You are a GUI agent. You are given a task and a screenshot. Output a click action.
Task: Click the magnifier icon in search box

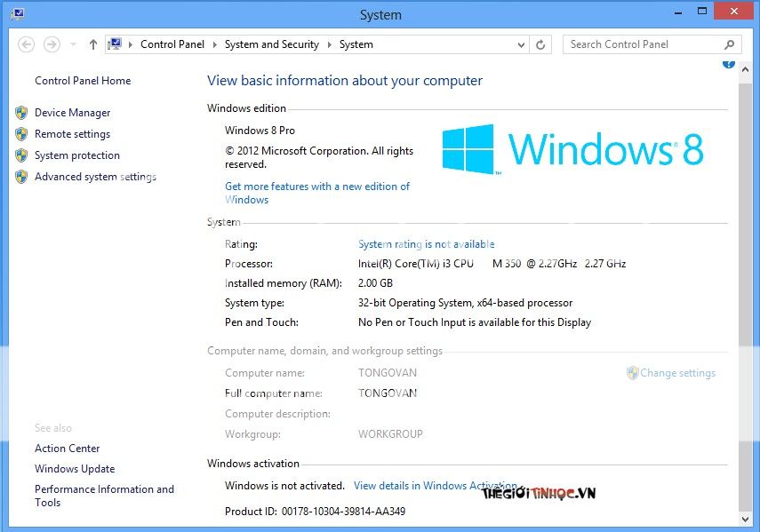(x=729, y=44)
